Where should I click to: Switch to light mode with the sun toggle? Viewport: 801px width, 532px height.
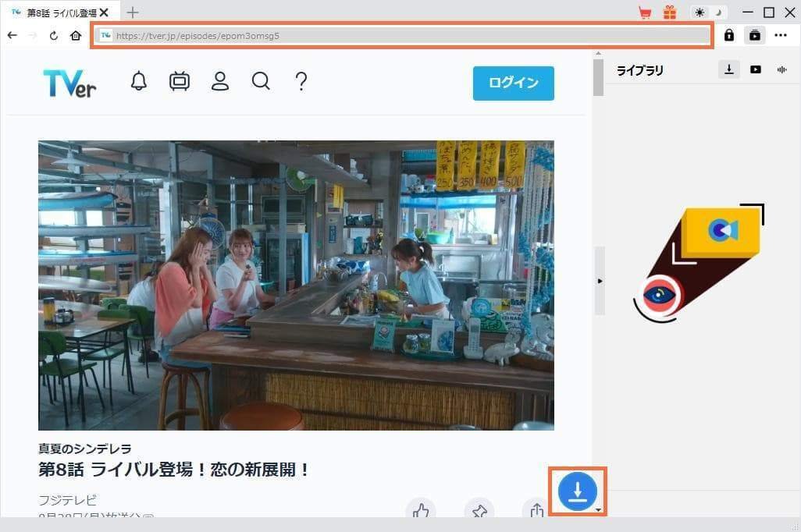point(699,12)
